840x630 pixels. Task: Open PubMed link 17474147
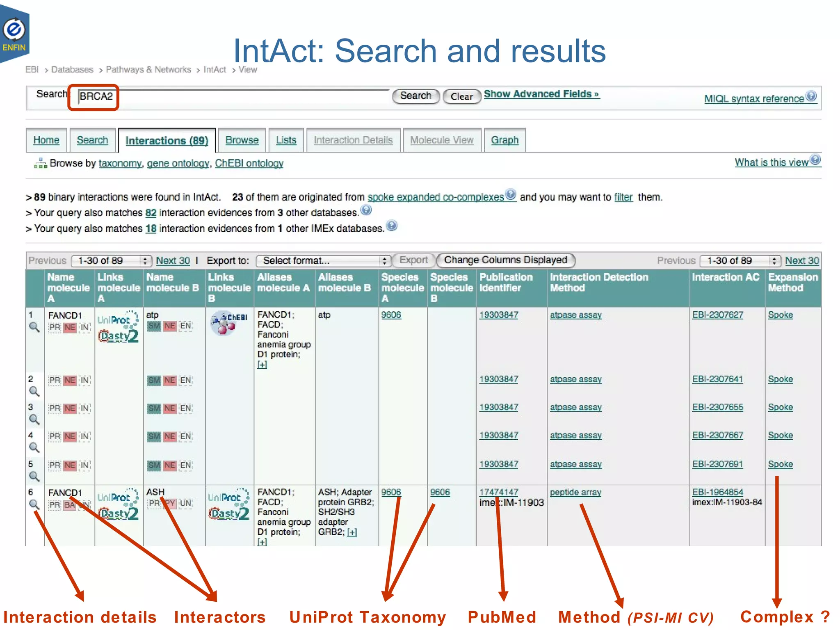click(498, 492)
